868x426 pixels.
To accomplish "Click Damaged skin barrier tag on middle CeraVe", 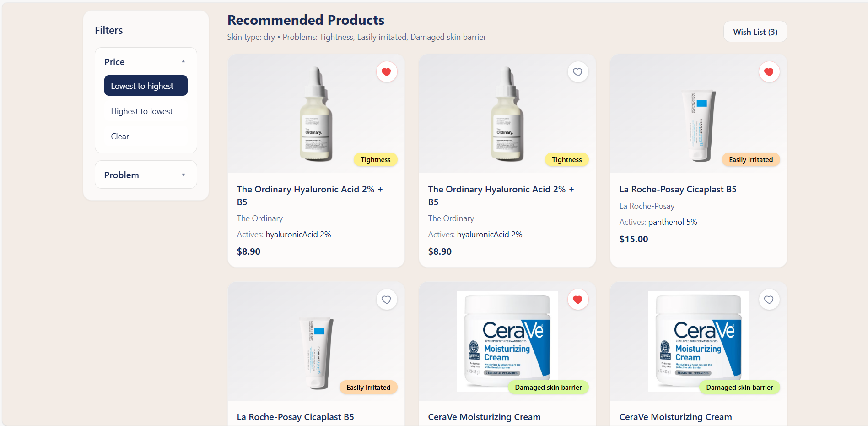I will pyautogui.click(x=548, y=387).
